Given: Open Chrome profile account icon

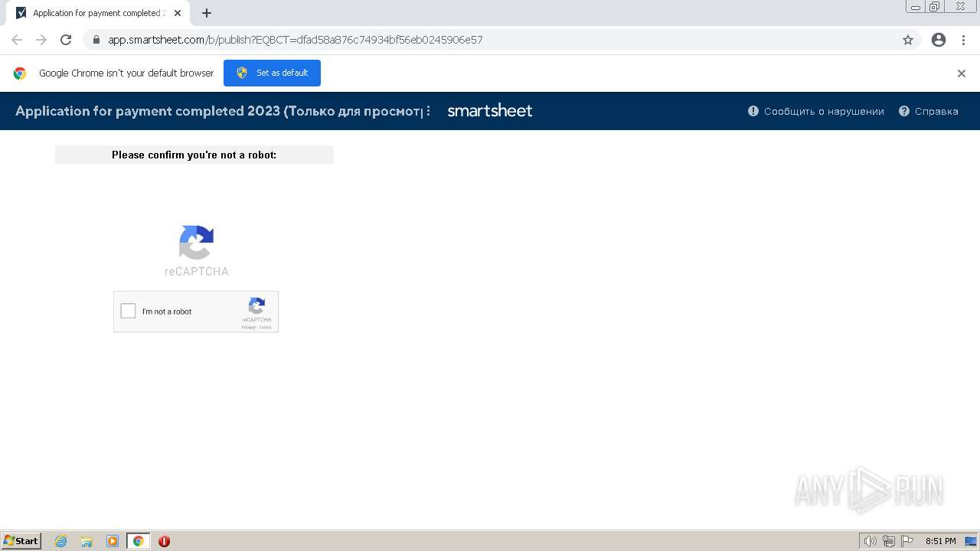Looking at the screenshot, I should point(939,40).
